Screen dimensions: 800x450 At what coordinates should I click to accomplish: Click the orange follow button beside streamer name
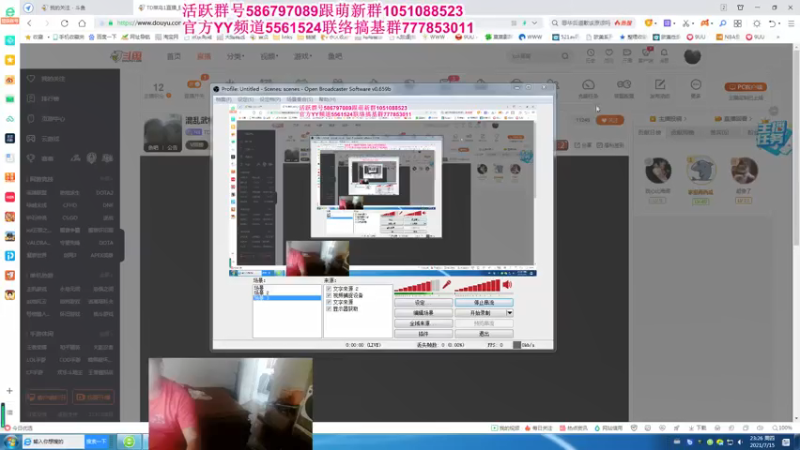[610, 120]
